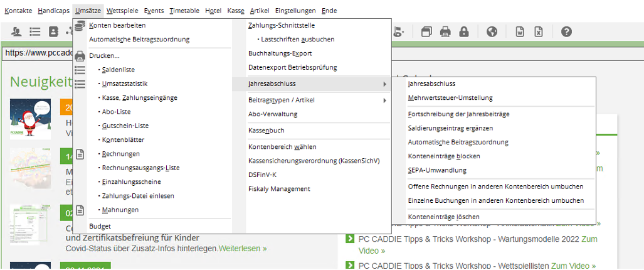Open the contact card toolbar icon

click(54, 31)
